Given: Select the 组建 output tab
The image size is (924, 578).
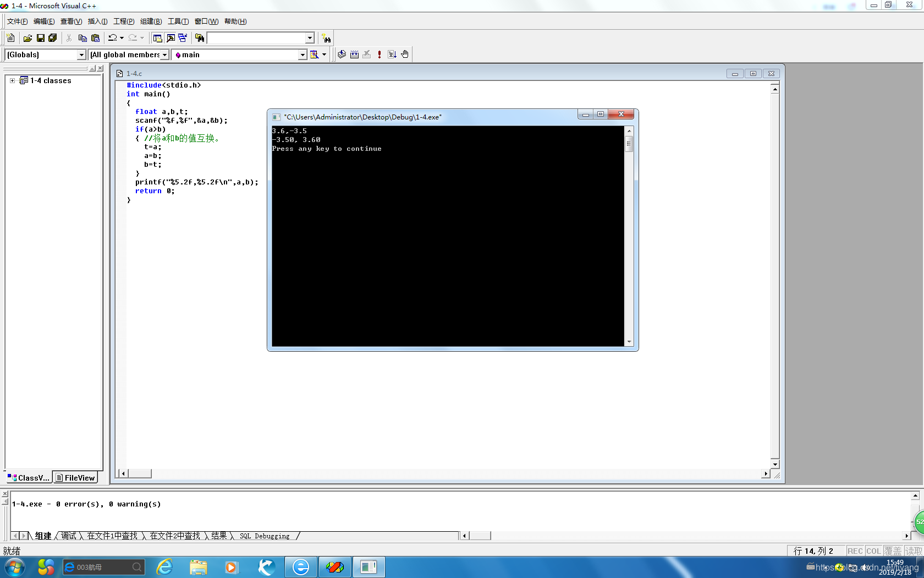Looking at the screenshot, I should (43, 536).
